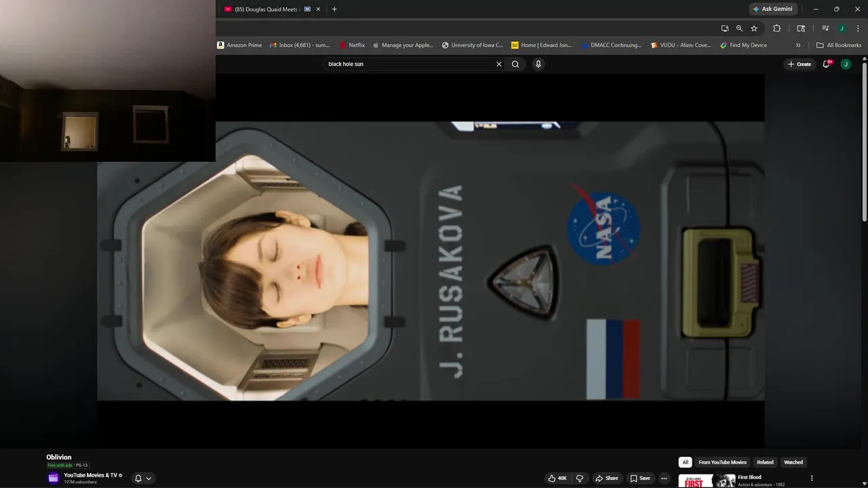Open a new browser tab with plus
Screen dimensions: 868x488
334,9
